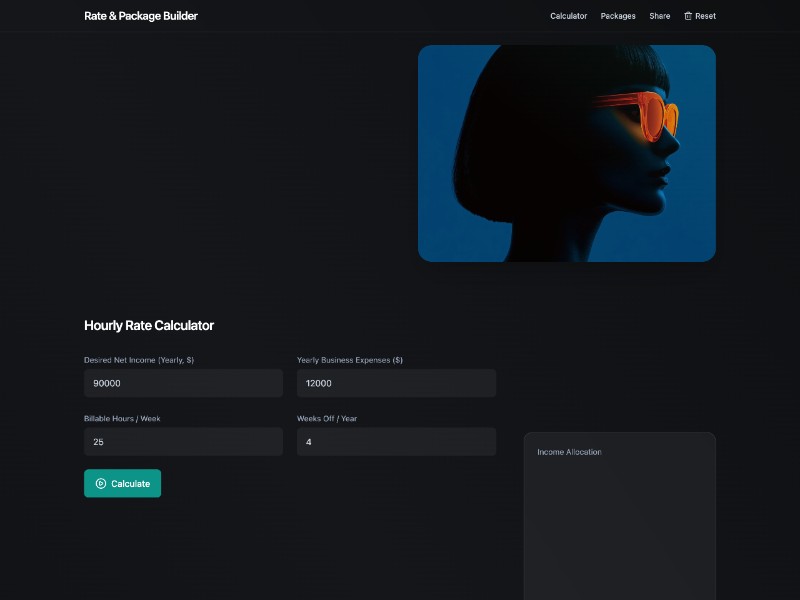
Task: Select the Yearly Business Expenses input
Action: point(396,383)
